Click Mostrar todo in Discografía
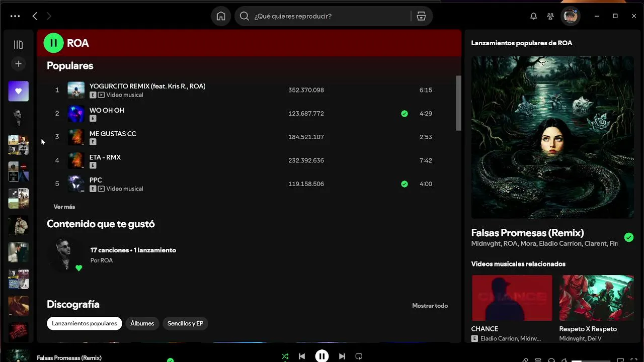Screen dimensions: 644x362 (430, 306)
